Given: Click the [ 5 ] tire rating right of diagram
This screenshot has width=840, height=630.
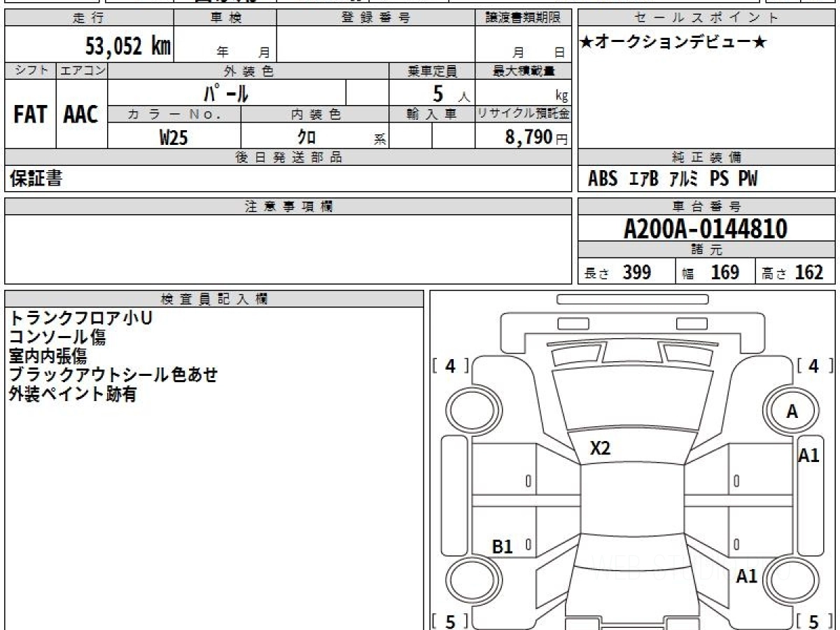Looking at the screenshot, I should [814, 621].
